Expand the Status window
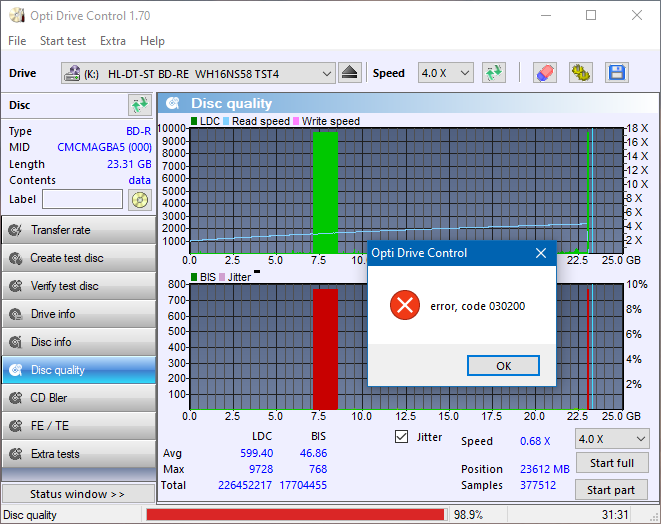Viewport: 661px width, 524px height. 79,494
